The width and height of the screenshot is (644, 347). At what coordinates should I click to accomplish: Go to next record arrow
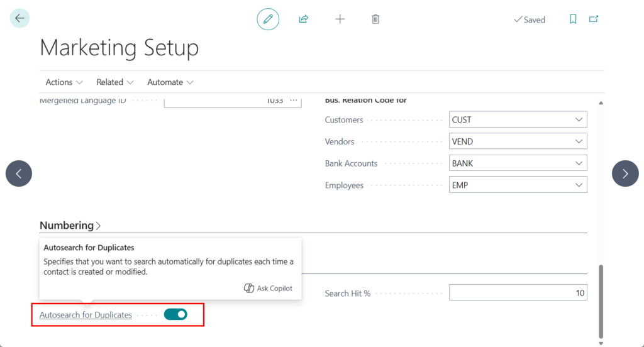[x=625, y=173]
